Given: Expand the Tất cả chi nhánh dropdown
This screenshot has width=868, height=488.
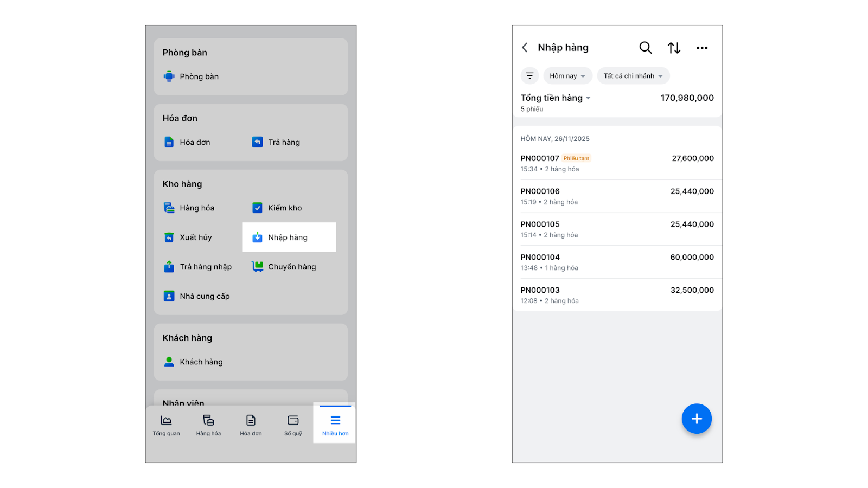Looking at the screenshot, I should [x=633, y=76].
